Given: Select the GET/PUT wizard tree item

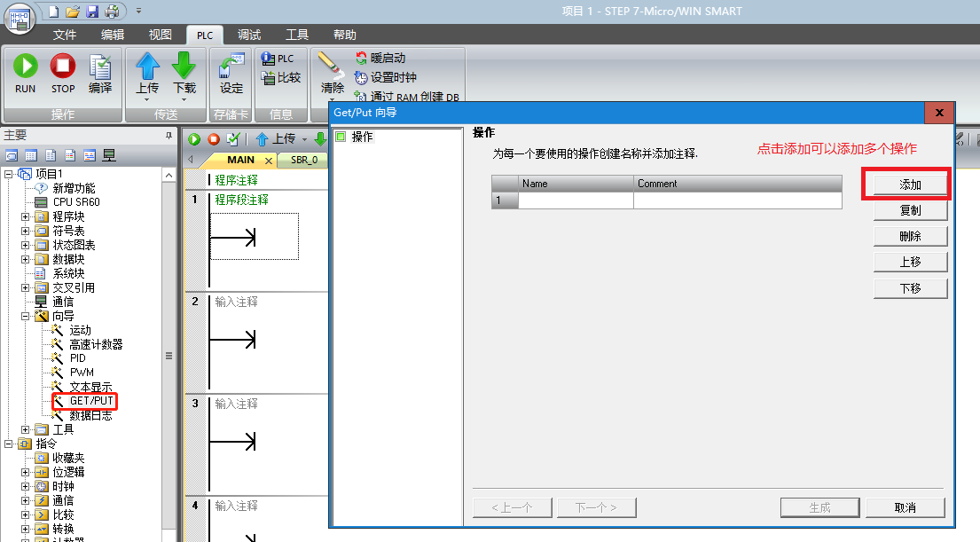Looking at the screenshot, I should 91,401.
